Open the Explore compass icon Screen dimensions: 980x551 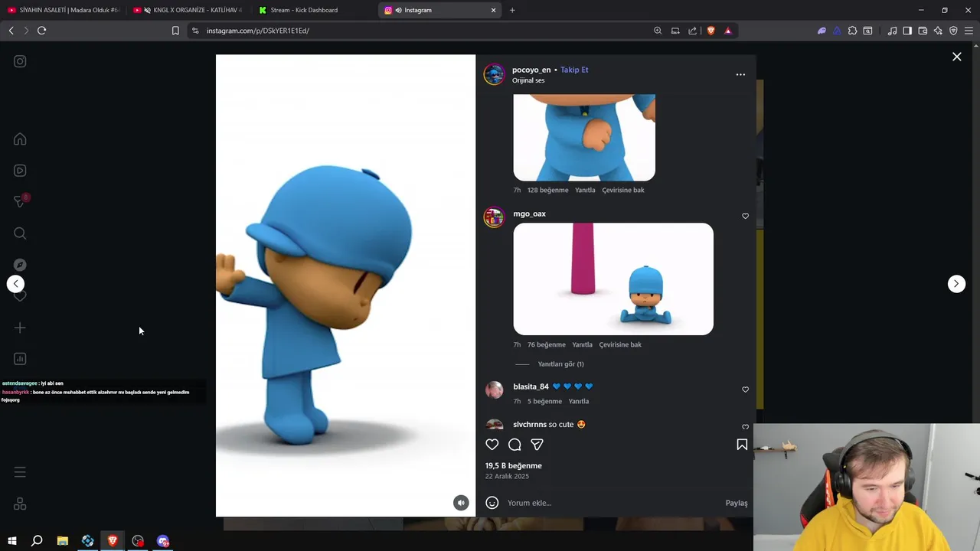click(20, 265)
